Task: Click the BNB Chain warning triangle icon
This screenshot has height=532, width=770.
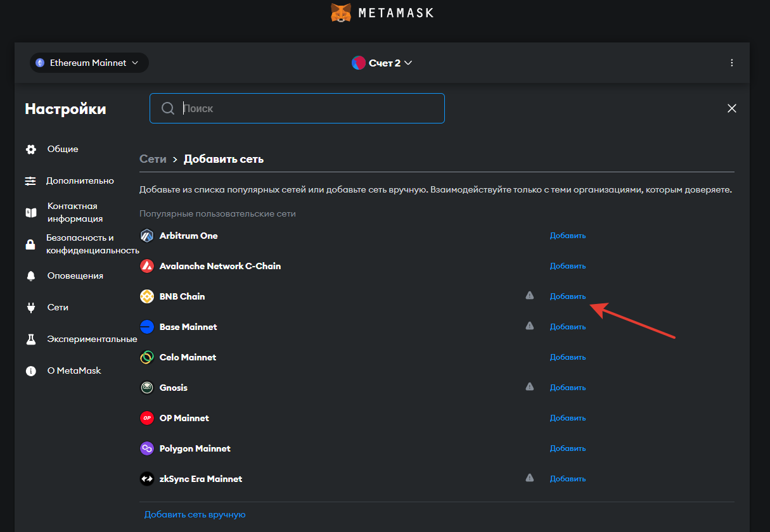Action: 530,296
